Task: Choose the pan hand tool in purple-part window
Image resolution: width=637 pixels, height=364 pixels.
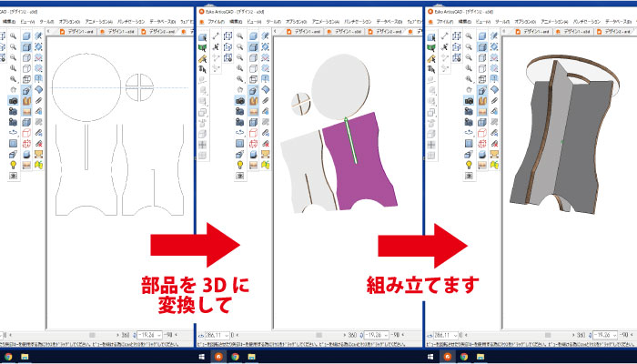Action: [x=240, y=89]
